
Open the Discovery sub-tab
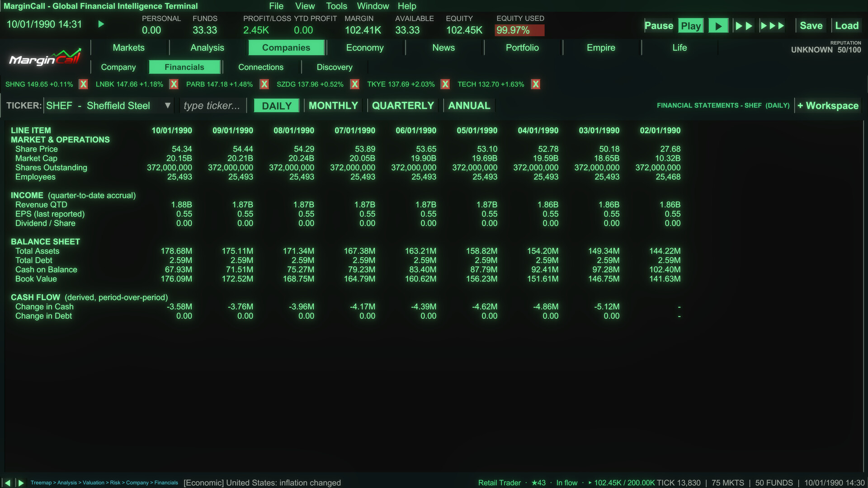pyautogui.click(x=335, y=67)
